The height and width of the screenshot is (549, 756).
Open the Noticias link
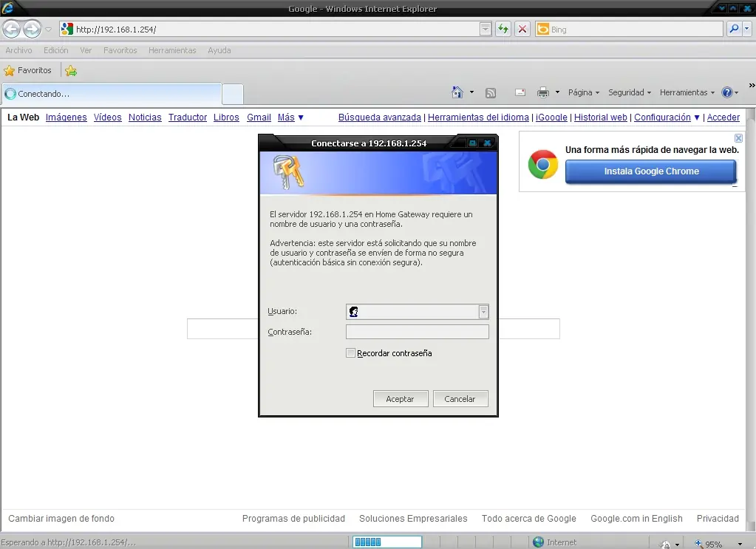tap(145, 117)
